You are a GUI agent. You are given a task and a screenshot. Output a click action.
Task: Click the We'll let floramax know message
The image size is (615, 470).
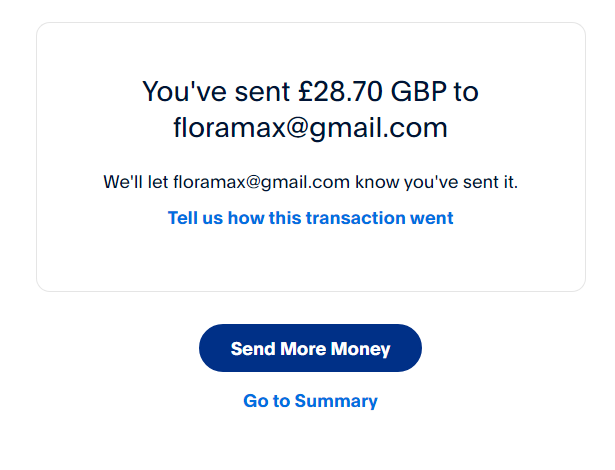tap(310, 182)
